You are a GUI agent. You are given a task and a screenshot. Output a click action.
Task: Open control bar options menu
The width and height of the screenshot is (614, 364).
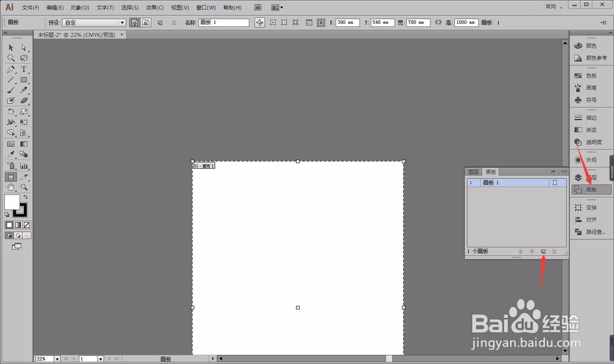click(604, 23)
